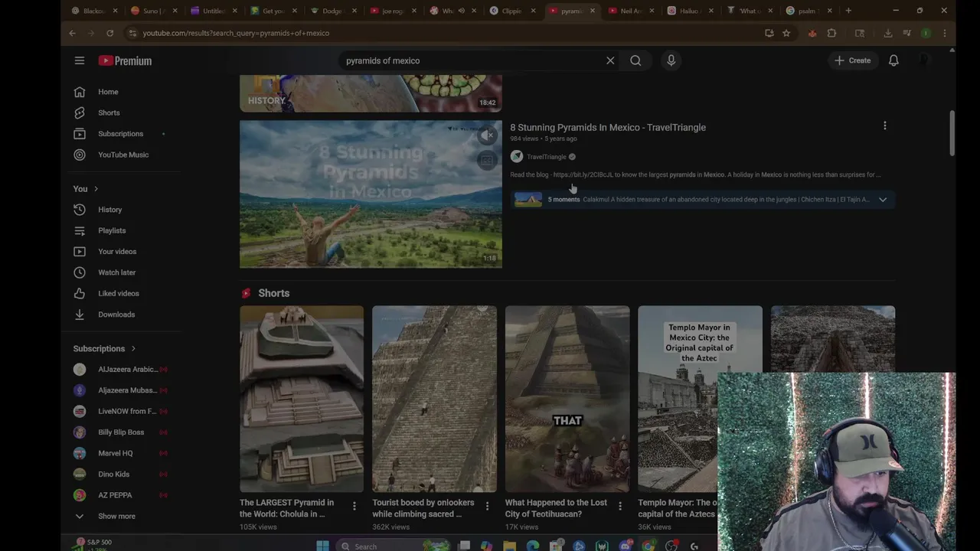Screen dimensions: 980x551
Task: Open Billy Blip Boss channel
Action: tap(120, 432)
